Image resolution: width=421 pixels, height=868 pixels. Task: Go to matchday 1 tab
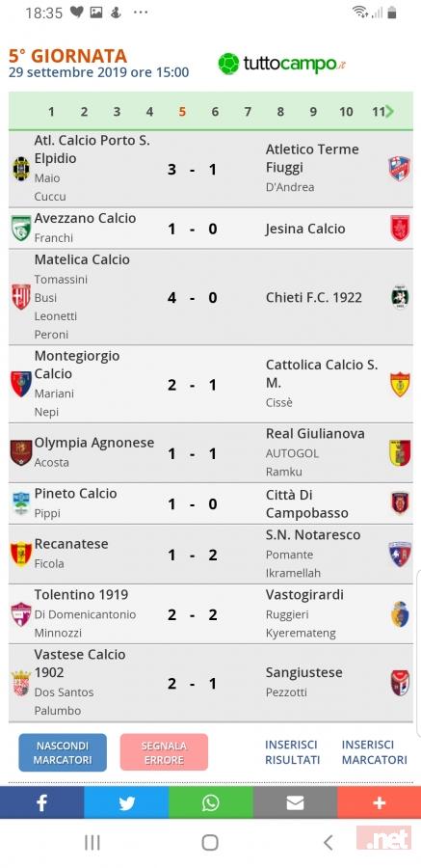[x=51, y=112]
